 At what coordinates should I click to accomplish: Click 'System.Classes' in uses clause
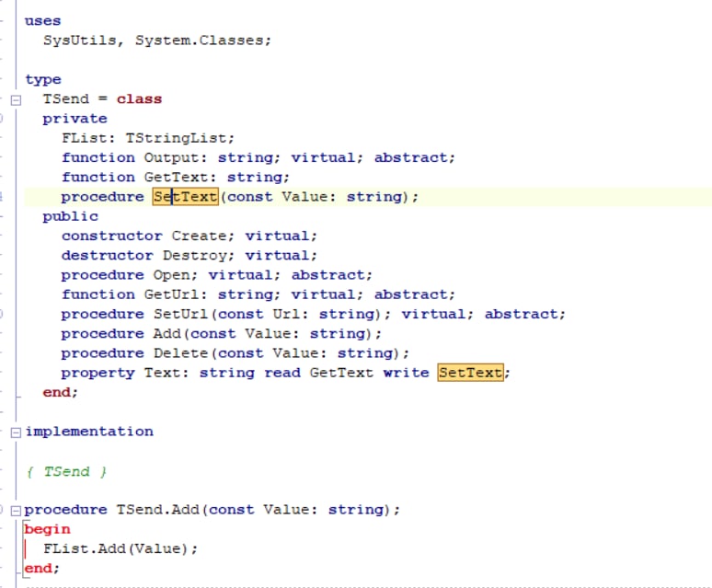pos(199,40)
